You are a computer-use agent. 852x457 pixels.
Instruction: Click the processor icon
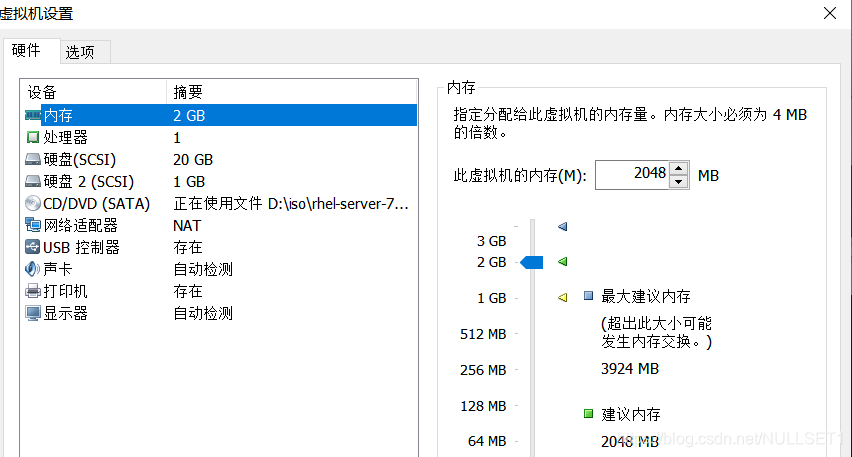tap(33, 137)
